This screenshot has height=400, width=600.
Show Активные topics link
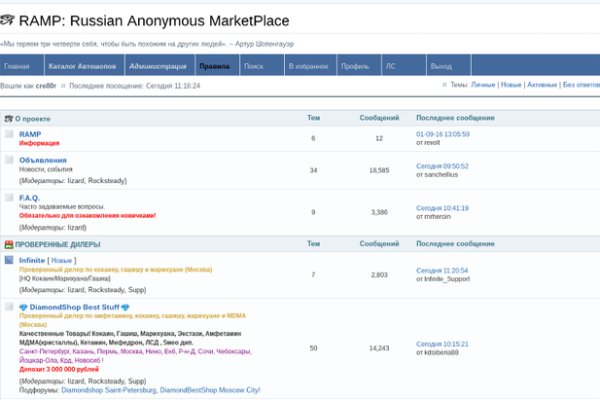click(541, 85)
